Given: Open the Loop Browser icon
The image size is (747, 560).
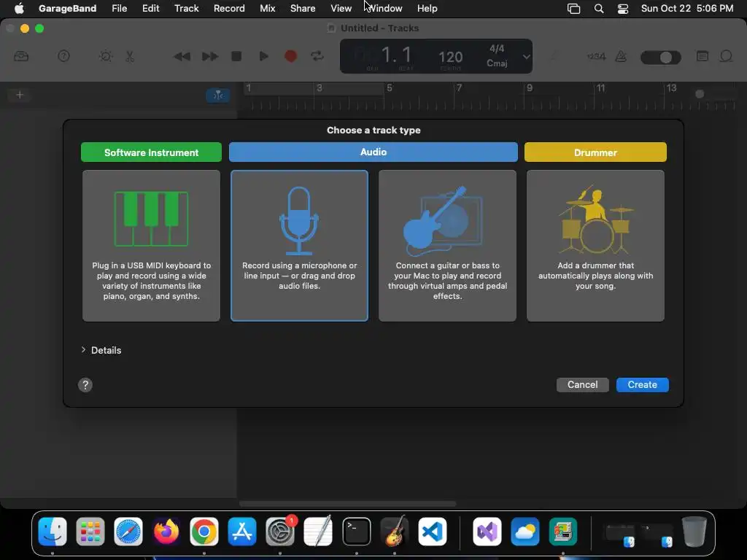Looking at the screenshot, I should tap(726, 56).
